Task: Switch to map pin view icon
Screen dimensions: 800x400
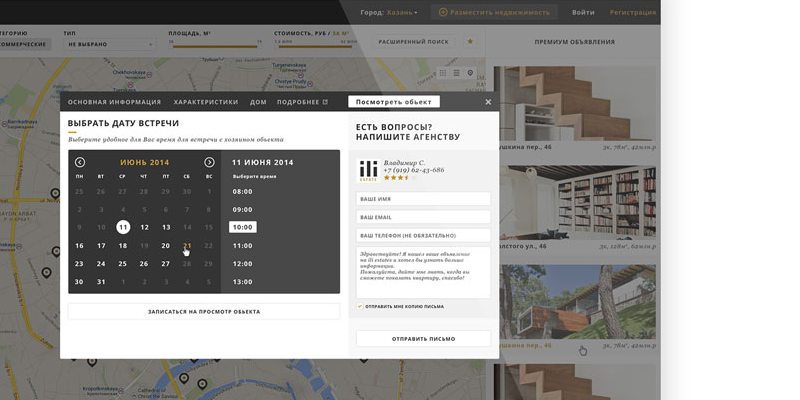Action: coord(470,73)
